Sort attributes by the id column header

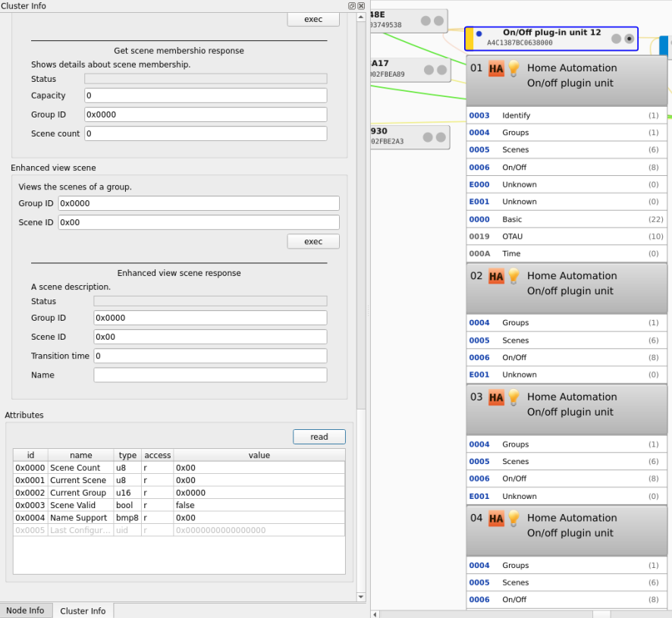click(30, 455)
